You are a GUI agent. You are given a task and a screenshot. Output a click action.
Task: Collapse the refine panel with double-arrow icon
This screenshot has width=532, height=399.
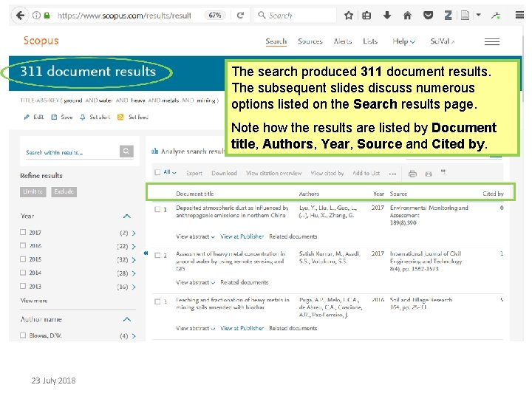[x=146, y=253]
